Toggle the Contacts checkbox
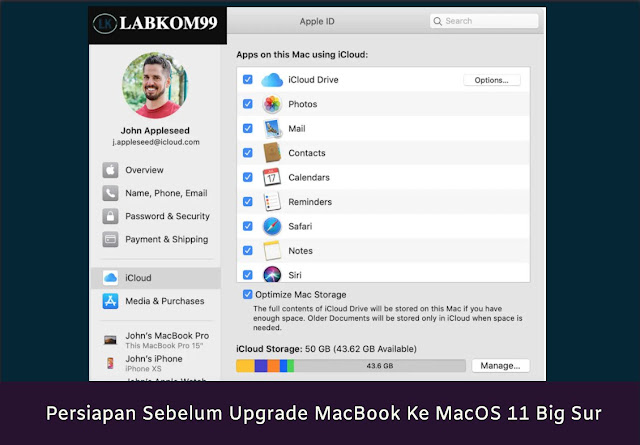Image resolution: width=640 pixels, height=445 pixels. [x=248, y=153]
